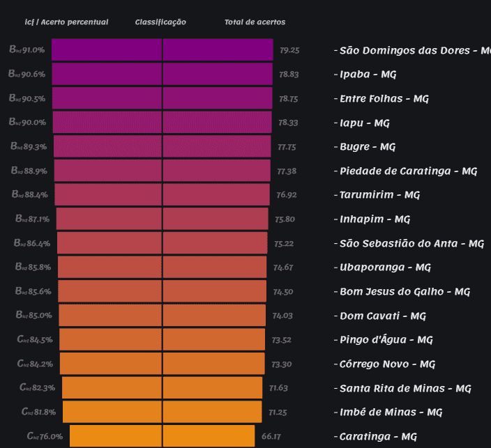
Task: Open the São Domingos das Dores label
Action: (411, 51)
